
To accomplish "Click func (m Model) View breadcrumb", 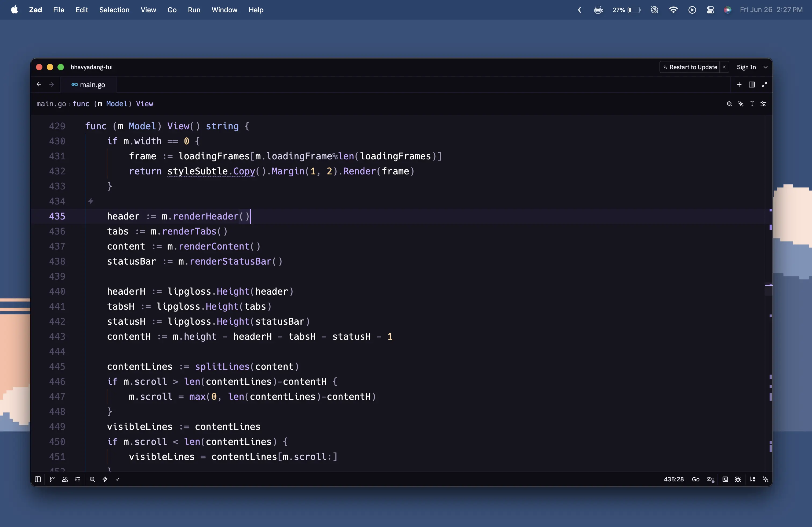I will click(x=113, y=104).
